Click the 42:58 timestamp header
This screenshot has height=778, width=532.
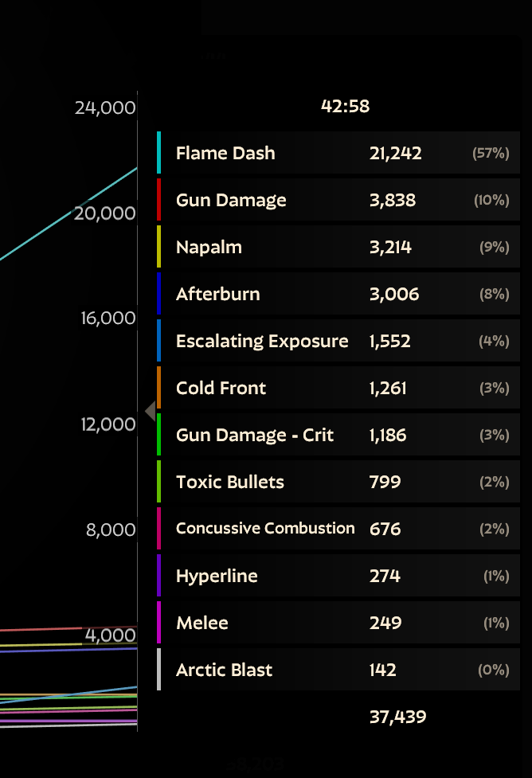tap(346, 106)
